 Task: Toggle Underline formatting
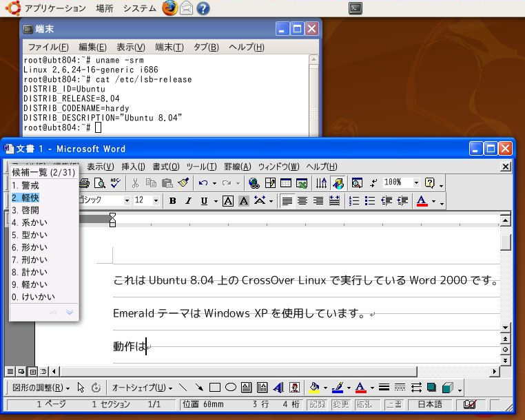(x=204, y=201)
